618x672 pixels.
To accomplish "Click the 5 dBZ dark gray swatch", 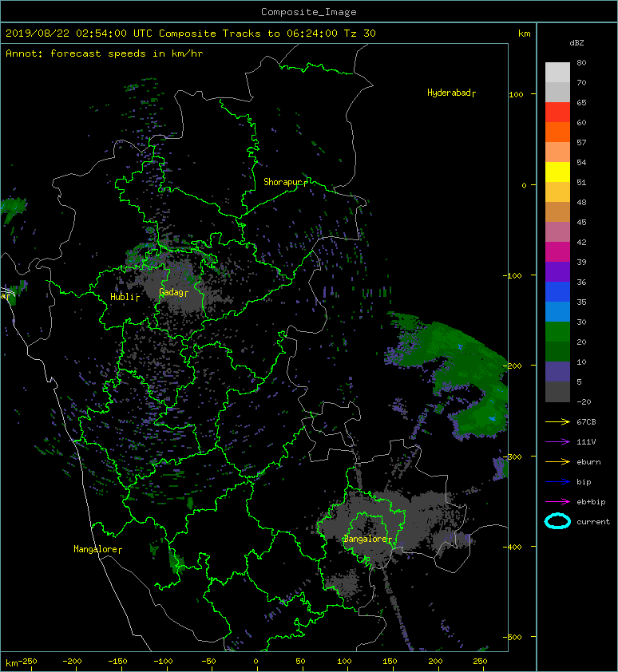I will [557, 392].
